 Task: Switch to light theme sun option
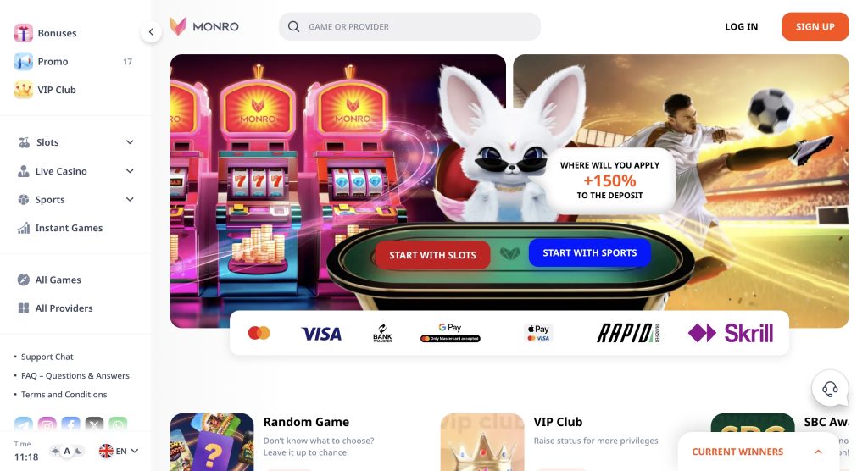55,451
